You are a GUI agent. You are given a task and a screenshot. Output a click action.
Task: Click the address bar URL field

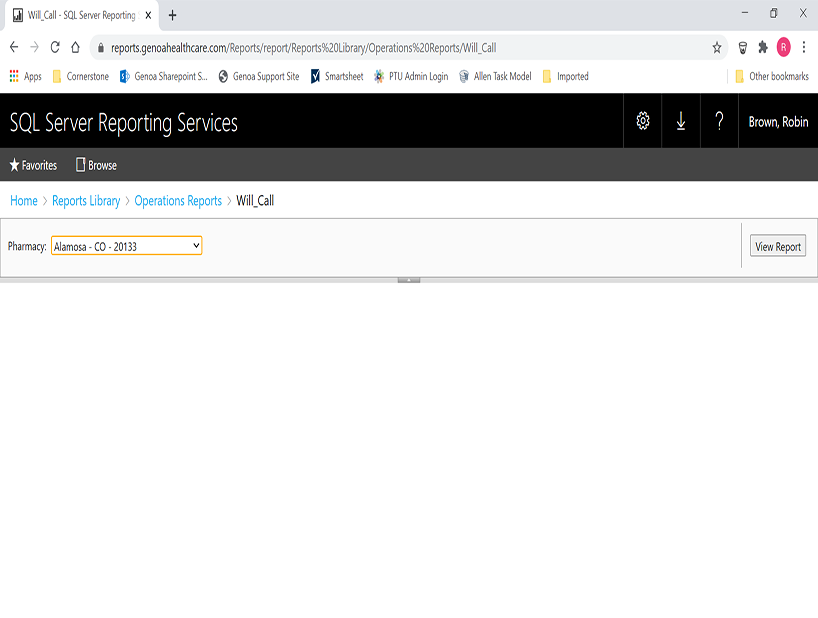[400, 47]
